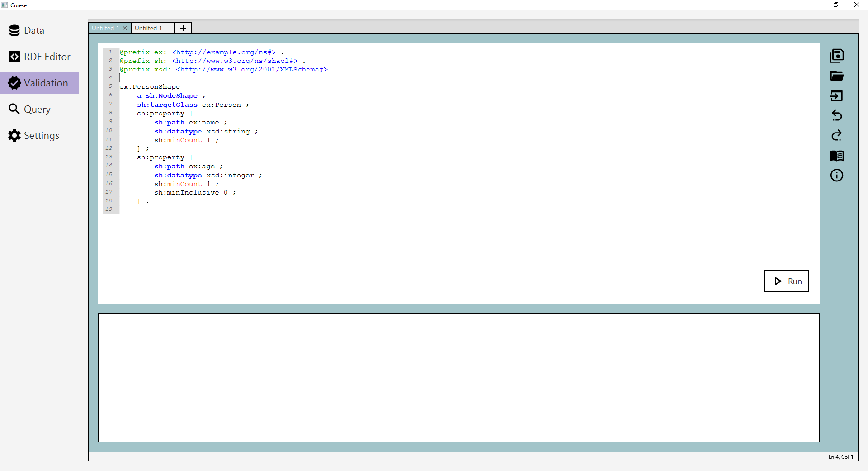Place cursor on ex:PersonShape line

point(150,87)
